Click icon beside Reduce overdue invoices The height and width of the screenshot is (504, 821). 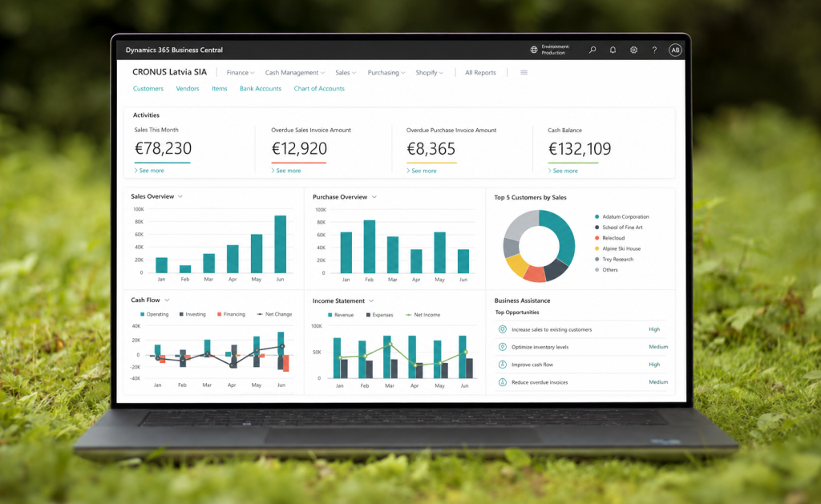tap(502, 382)
